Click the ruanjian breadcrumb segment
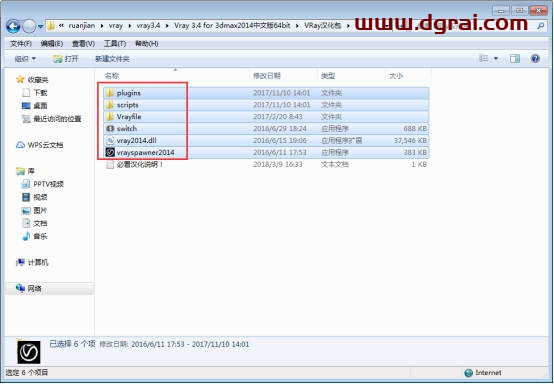This screenshot has width=554, height=384. (82, 26)
